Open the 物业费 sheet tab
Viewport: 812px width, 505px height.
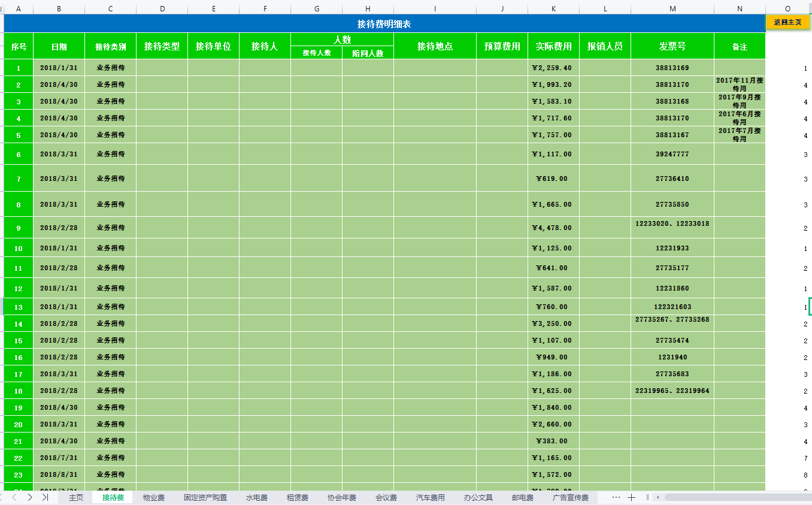153,498
